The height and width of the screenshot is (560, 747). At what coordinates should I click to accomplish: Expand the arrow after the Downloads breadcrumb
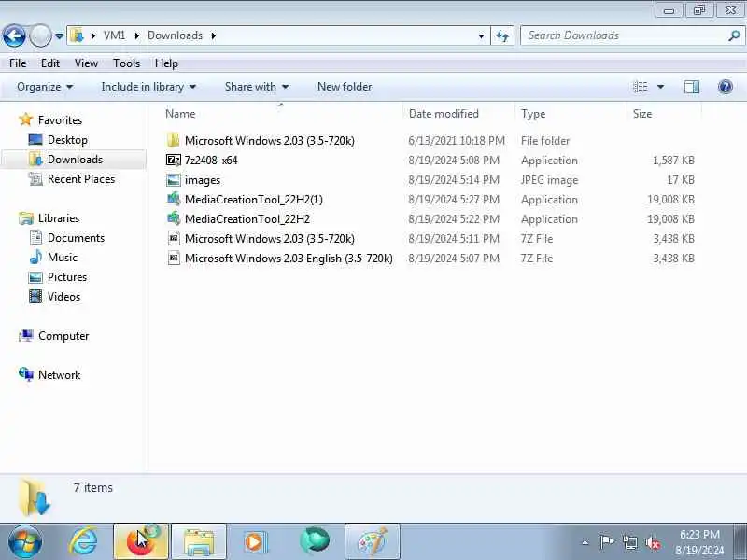[213, 35]
